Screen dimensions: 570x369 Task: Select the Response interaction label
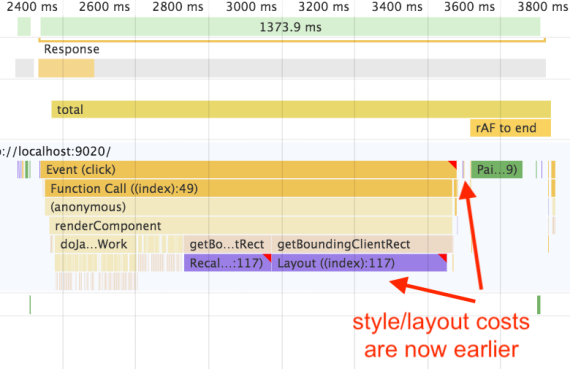(72, 49)
